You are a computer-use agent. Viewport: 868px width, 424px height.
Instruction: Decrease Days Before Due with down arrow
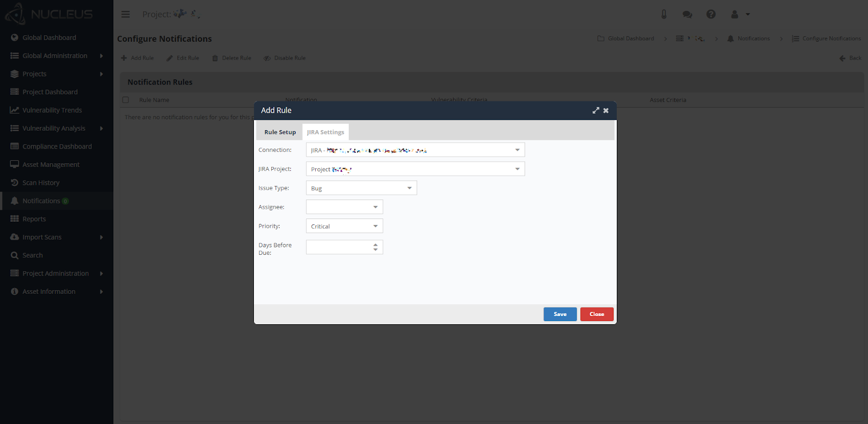[375, 250]
